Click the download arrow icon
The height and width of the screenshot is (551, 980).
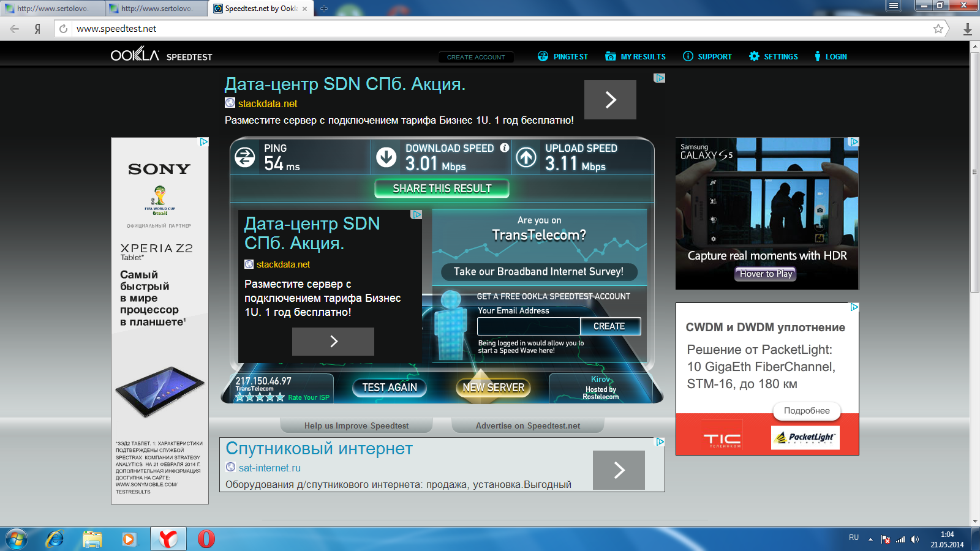tap(386, 157)
